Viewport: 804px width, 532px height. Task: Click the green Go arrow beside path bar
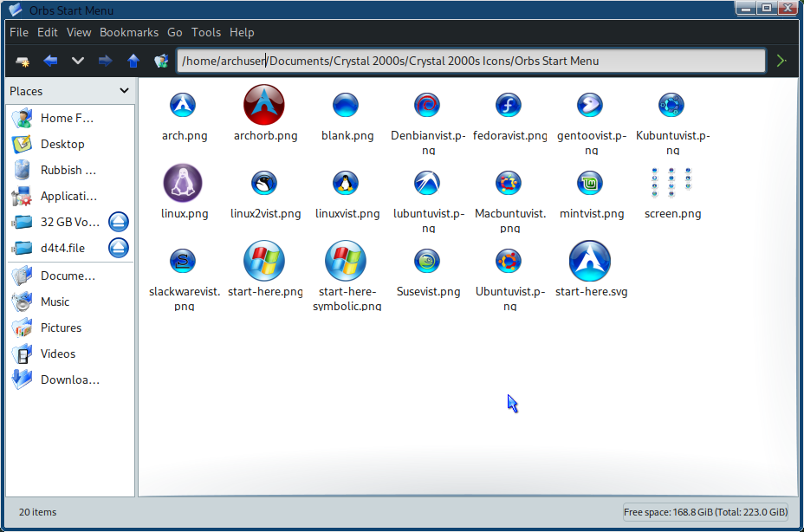pyautogui.click(x=781, y=61)
